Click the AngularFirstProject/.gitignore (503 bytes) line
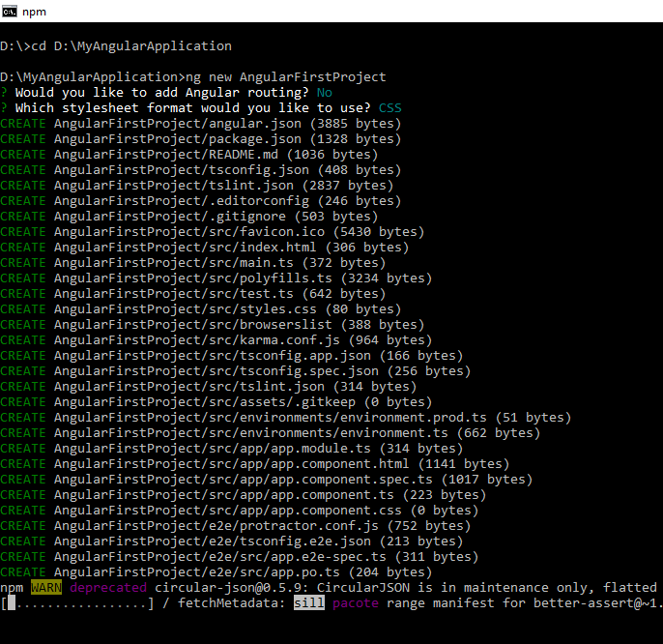The height and width of the screenshot is (644, 663). pyautogui.click(x=189, y=217)
